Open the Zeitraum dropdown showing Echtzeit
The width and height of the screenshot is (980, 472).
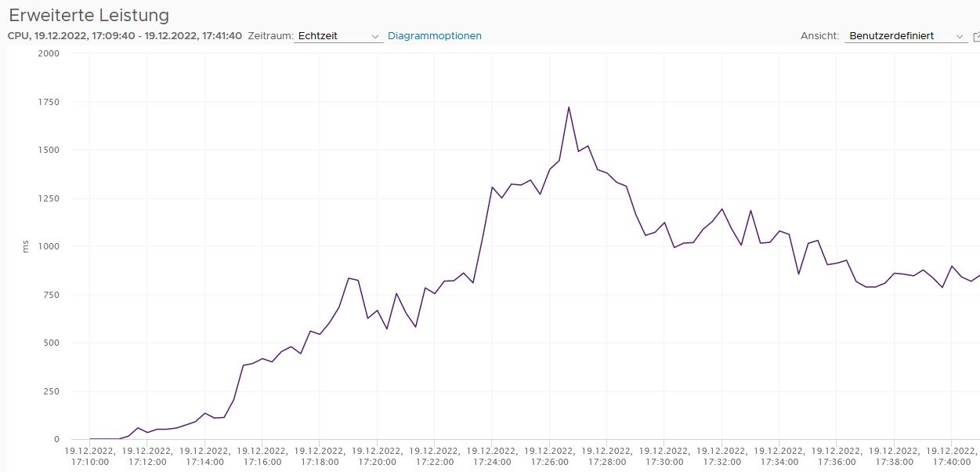coord(338,36)
